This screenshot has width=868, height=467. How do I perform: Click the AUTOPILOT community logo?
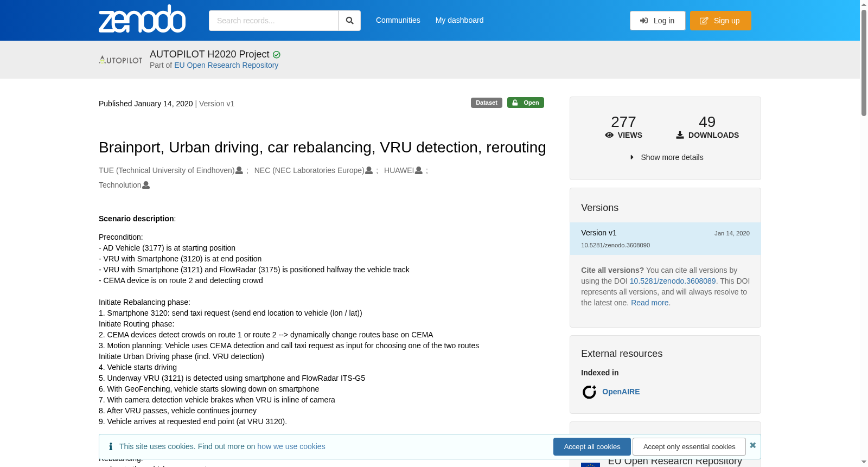click(120, 60)
